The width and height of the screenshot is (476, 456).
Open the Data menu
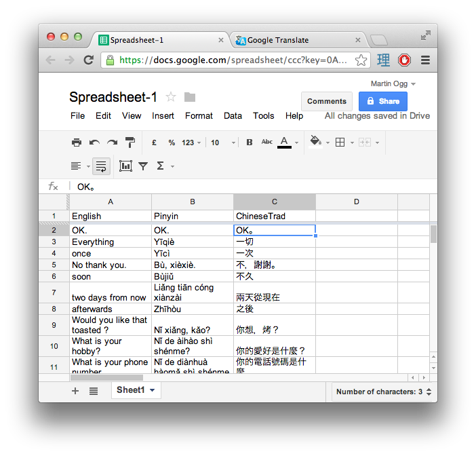pyautogui.click(x=233, y=116)
